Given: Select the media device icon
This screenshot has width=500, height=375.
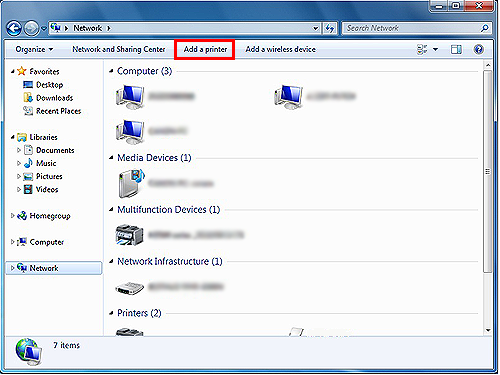Looking at the screenshot, I should click(x=131, y=183).
